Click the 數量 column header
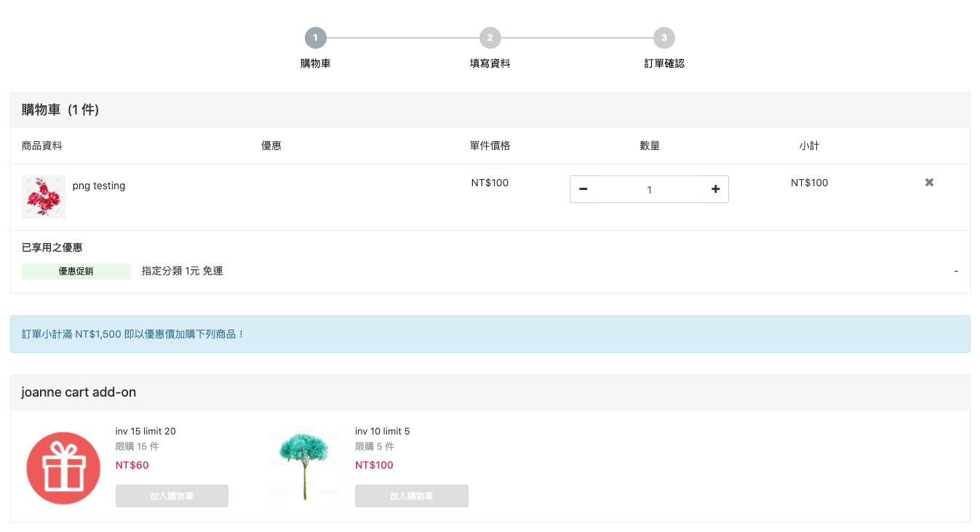The image size is (980, 532). tap(650, 146)
